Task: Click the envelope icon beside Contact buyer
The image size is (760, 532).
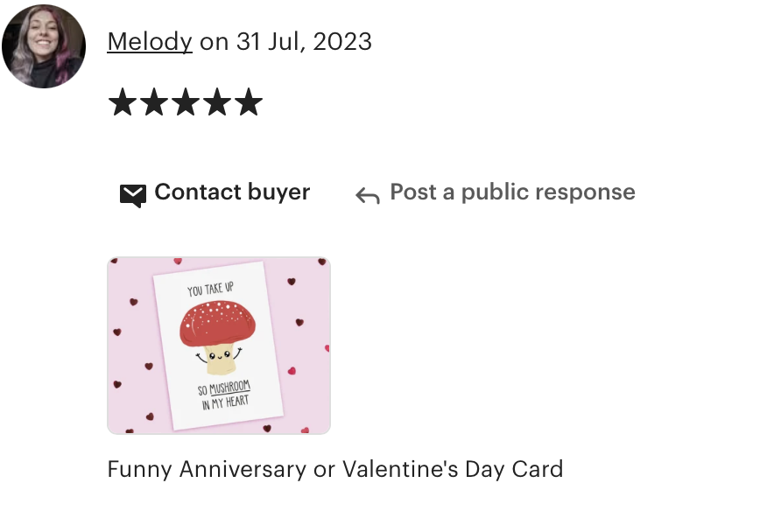Action: [133, 195]
